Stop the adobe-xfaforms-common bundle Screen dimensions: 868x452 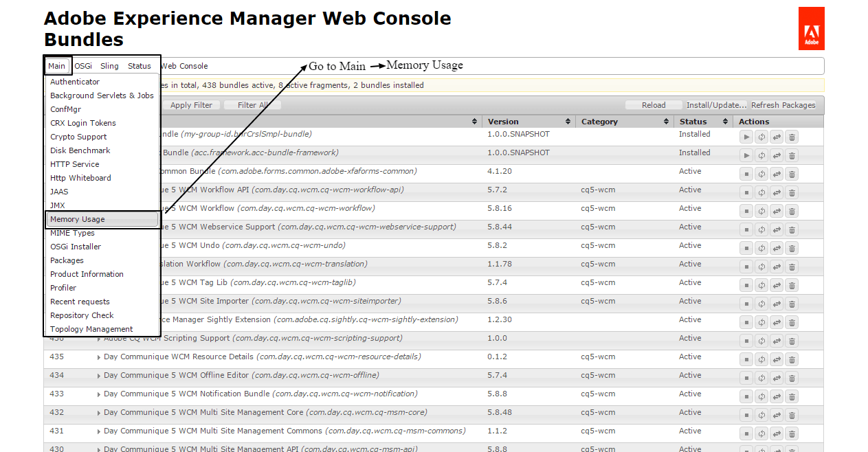(x=746, y=171)
